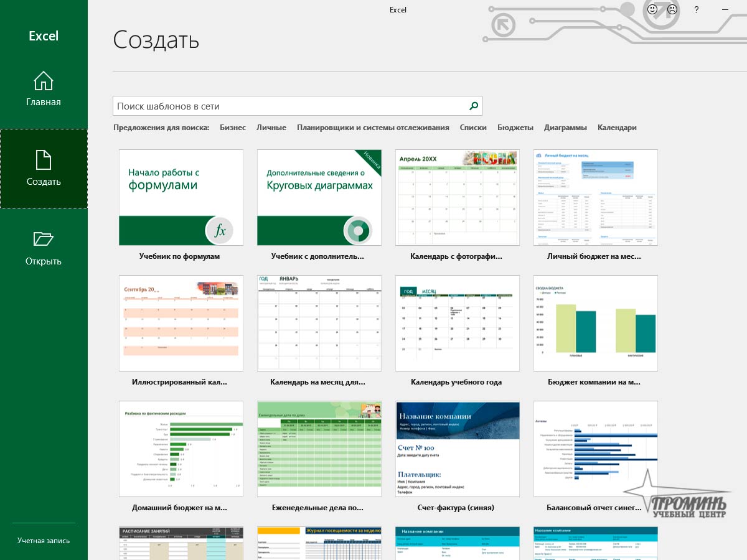The image size is (747, 560).
Task: Open the Календарь учебного года thumbnail
Action: [x=458, y=323]
